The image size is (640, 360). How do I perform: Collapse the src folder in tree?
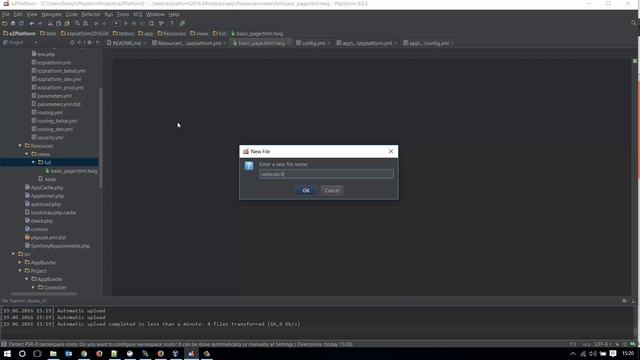tap(13, 254)
